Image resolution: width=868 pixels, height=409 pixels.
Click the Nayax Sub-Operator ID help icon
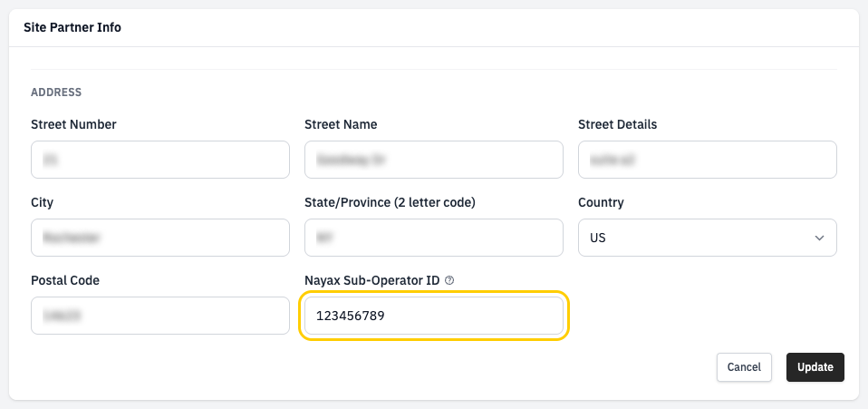click(x=449, y=281)
